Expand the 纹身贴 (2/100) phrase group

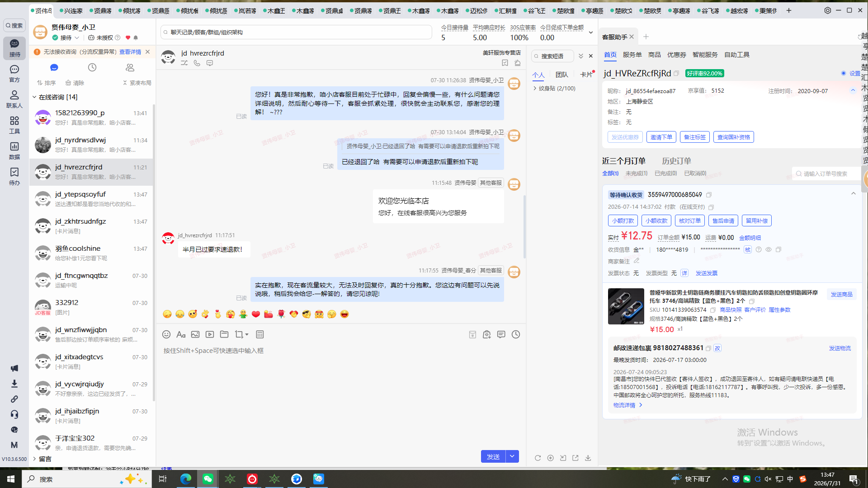click(535, 88)
